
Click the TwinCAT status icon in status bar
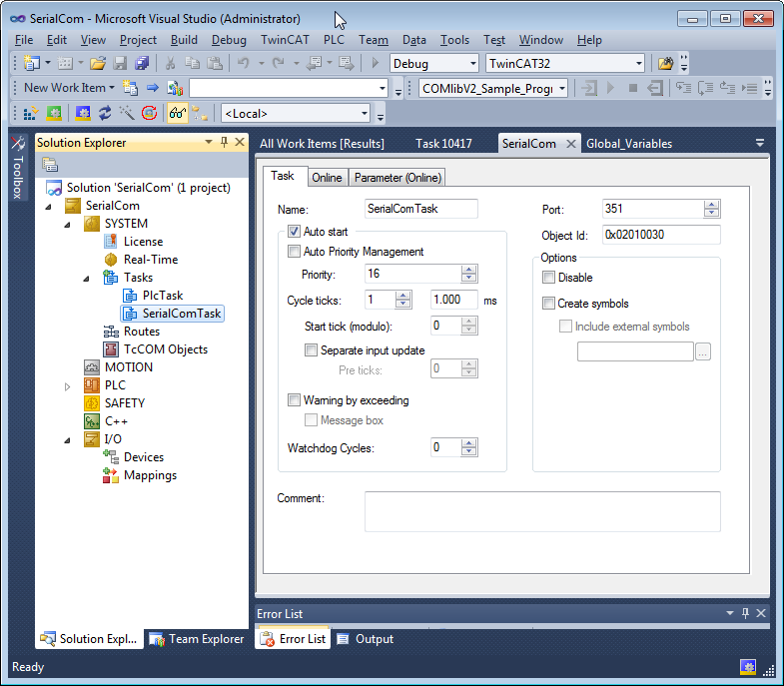click(748, 666)
